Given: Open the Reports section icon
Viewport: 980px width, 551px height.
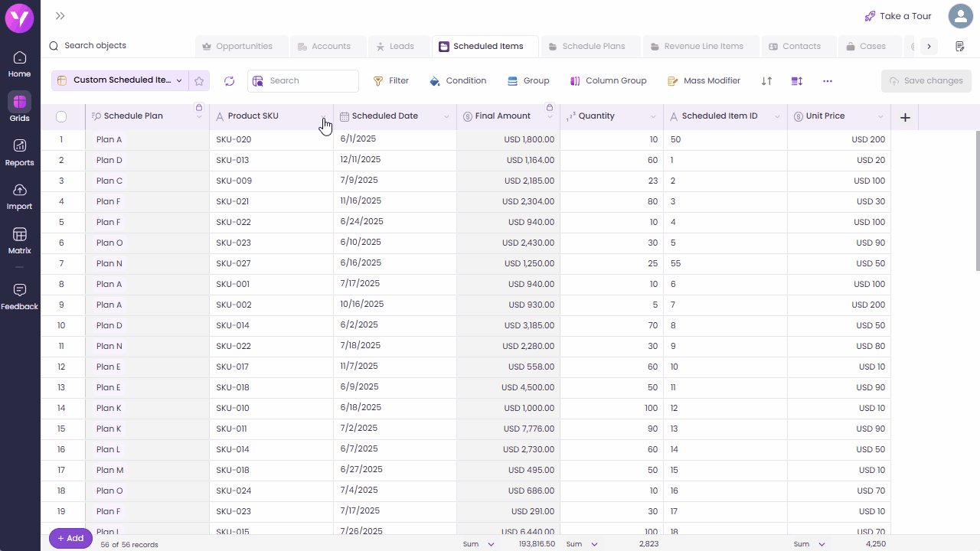Looking at the screenshot, I should (20, 145).
